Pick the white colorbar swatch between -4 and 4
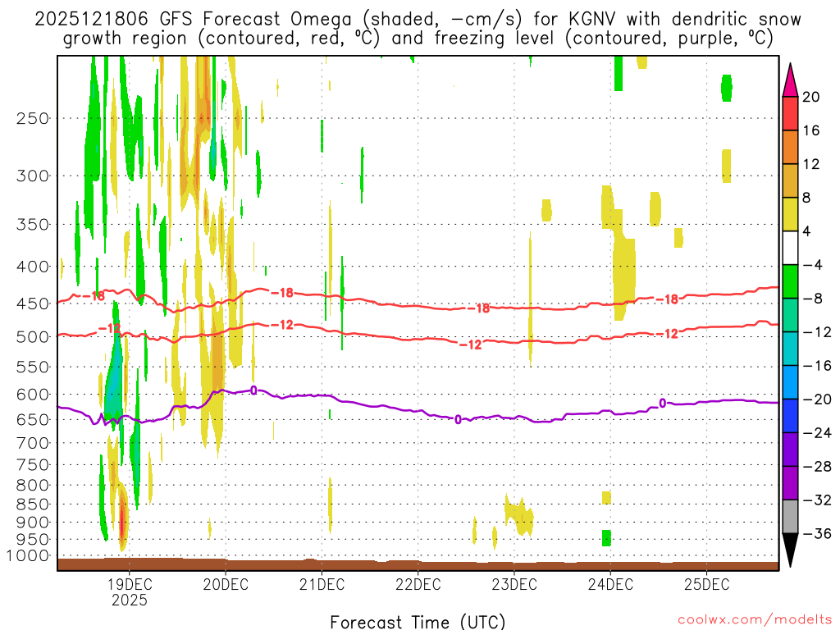840x630 pixels. coord(791,248)
